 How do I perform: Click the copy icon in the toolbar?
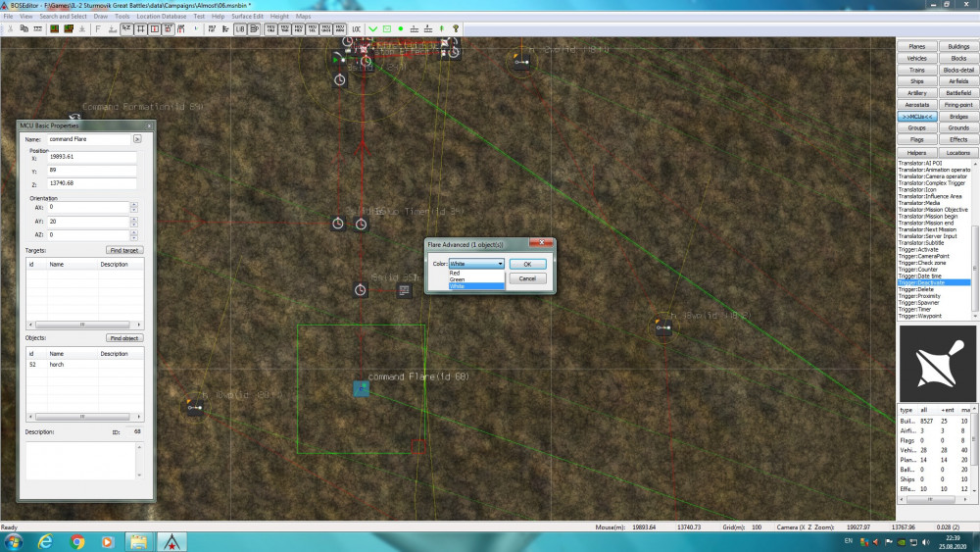pos(24,28)
